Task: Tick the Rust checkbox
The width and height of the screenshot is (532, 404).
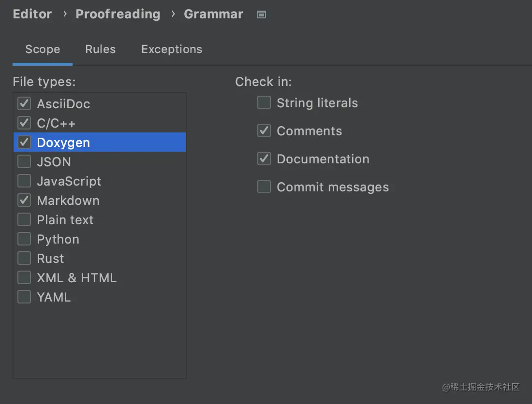Action: click(x=24, y=258)
